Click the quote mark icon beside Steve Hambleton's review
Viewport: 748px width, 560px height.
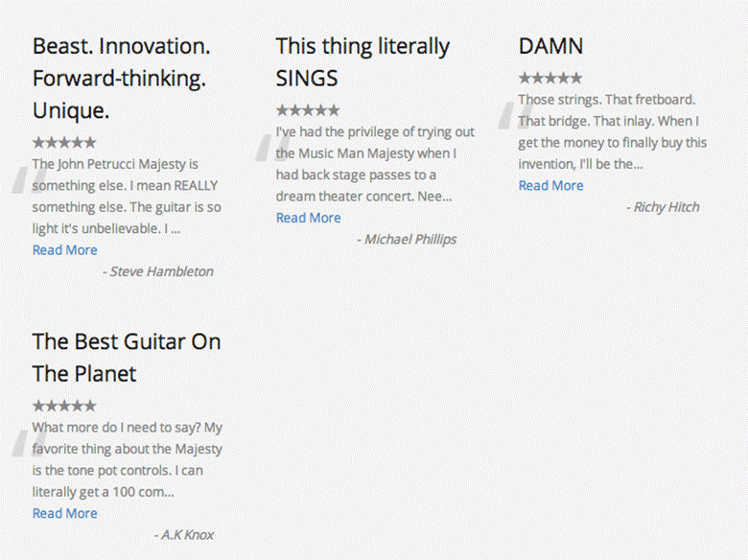tap(30, 180)
